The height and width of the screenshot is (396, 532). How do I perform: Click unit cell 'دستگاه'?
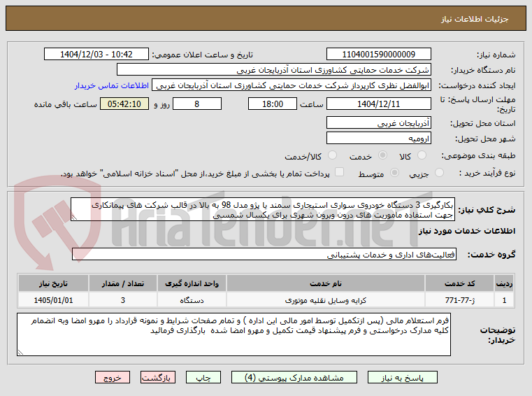click(192, 300)
